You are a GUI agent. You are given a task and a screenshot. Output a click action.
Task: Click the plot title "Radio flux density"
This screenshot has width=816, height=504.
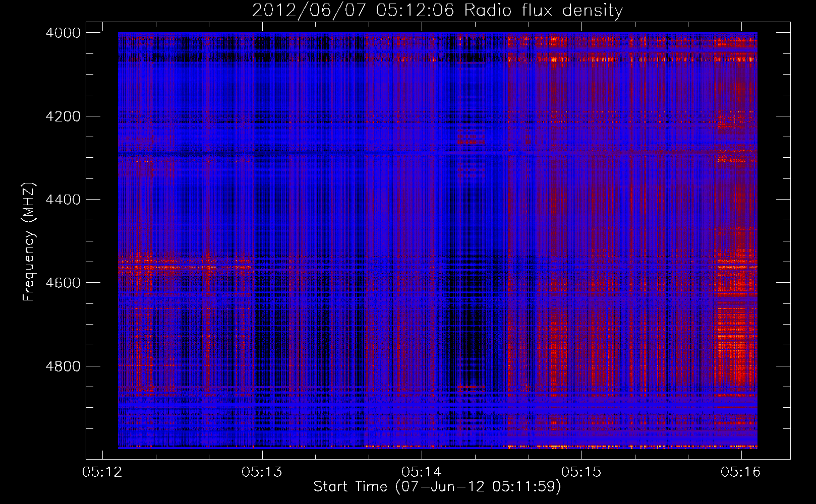543,11
